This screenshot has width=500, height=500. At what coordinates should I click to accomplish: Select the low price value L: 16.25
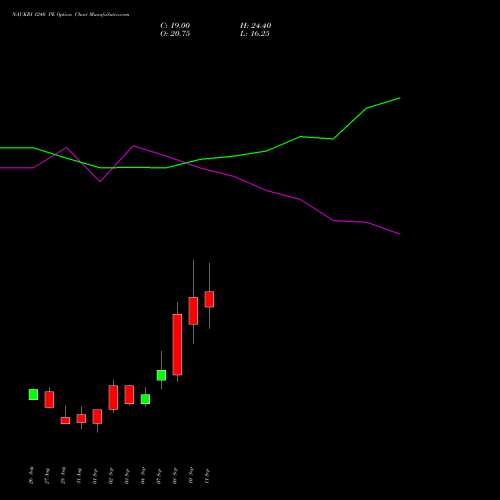click(x=255, y=34)
